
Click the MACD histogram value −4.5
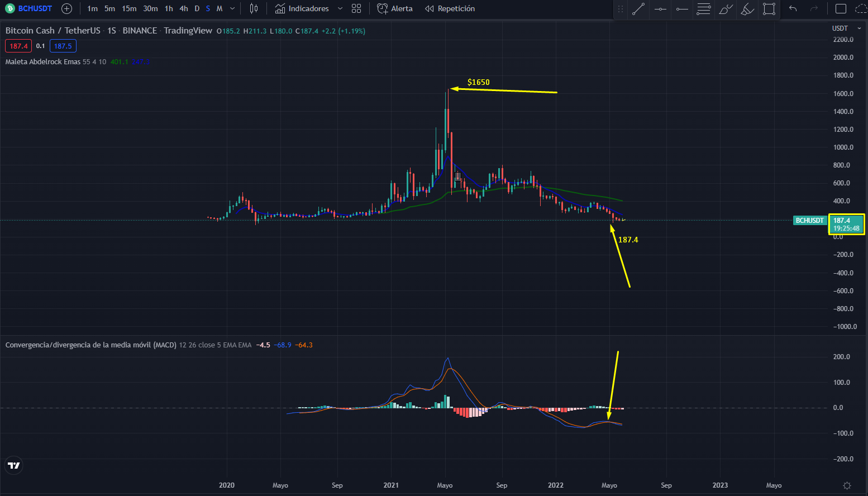coord(263,345)
